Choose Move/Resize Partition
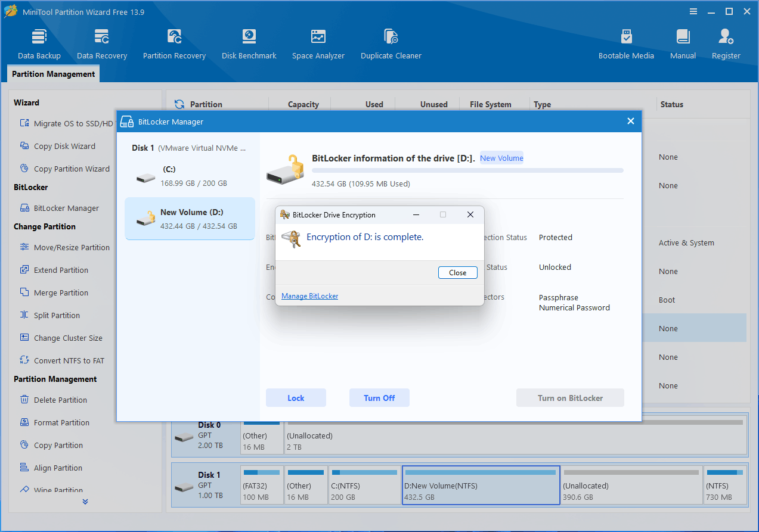 [64, 247]
